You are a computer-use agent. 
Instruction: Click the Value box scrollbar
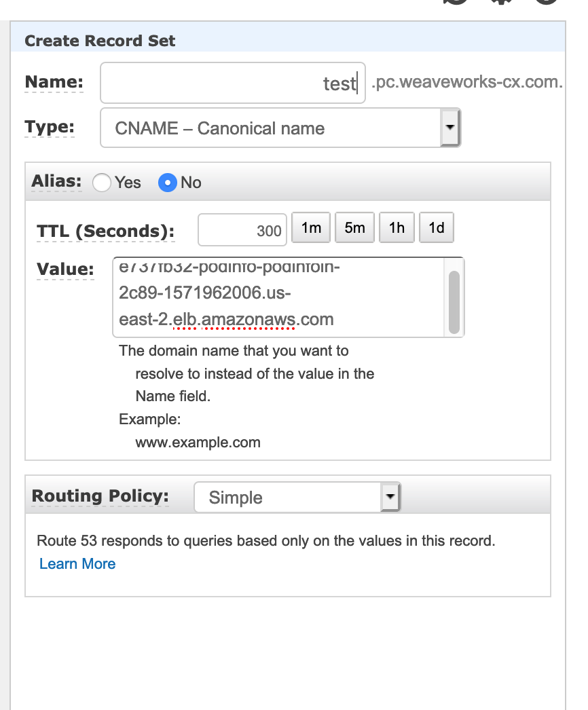click(x=454, y=302)
